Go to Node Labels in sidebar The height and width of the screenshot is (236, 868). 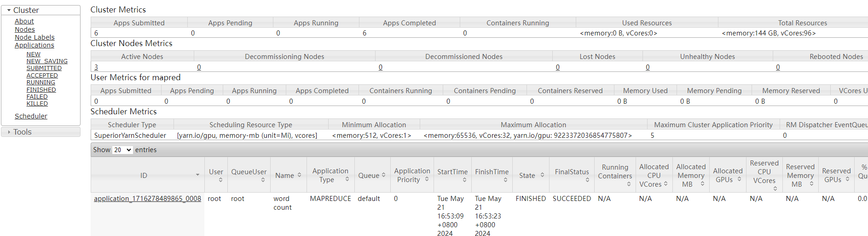point(35,37)
